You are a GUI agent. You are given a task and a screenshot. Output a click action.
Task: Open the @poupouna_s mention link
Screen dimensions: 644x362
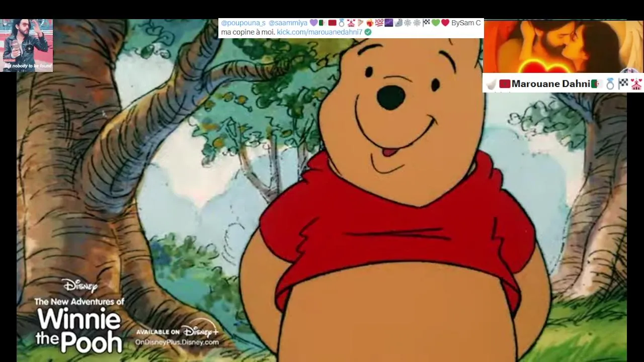point(243,23)
